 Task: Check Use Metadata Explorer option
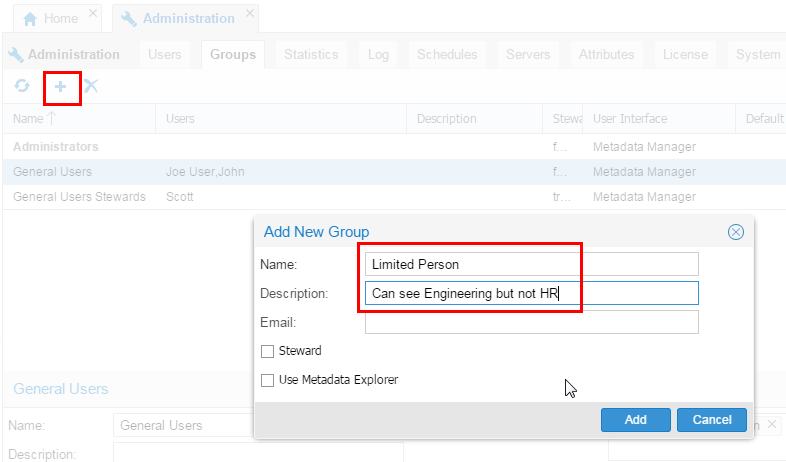point(267,380)
